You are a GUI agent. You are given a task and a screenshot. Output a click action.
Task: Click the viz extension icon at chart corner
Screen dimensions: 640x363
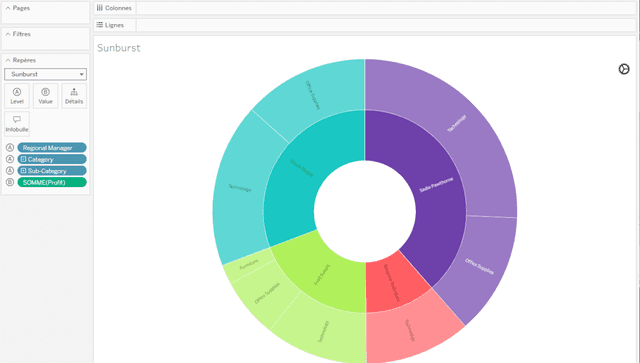(x=624, y=69)
